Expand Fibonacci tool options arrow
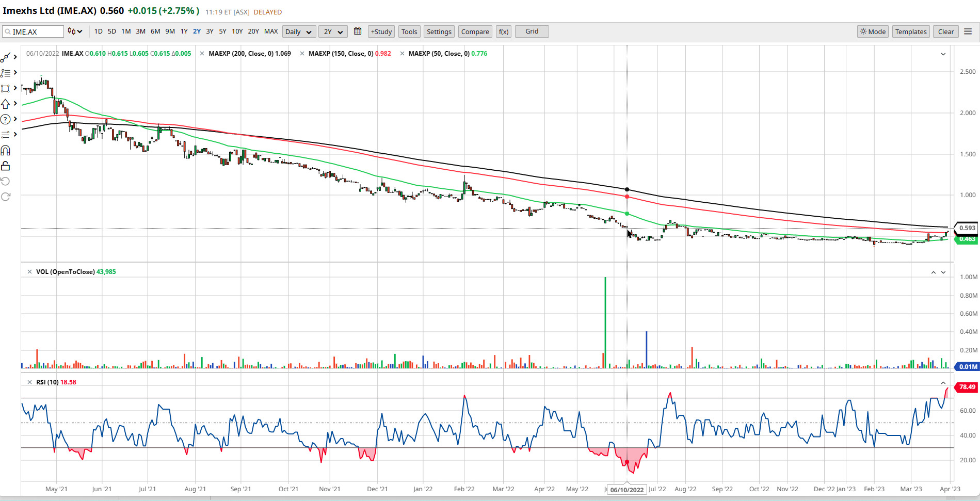This screenshot has height=501, width=980. pos(15,73)
